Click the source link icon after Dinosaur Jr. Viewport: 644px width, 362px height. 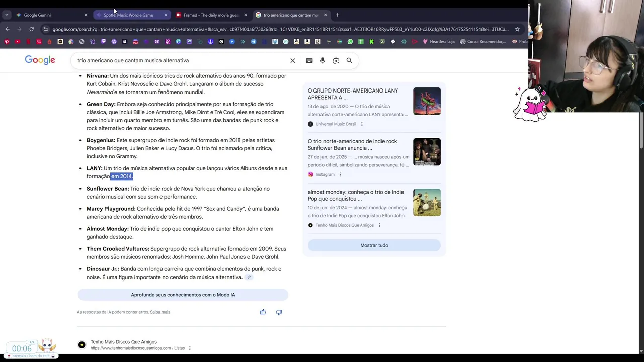[x=249, y=277]
